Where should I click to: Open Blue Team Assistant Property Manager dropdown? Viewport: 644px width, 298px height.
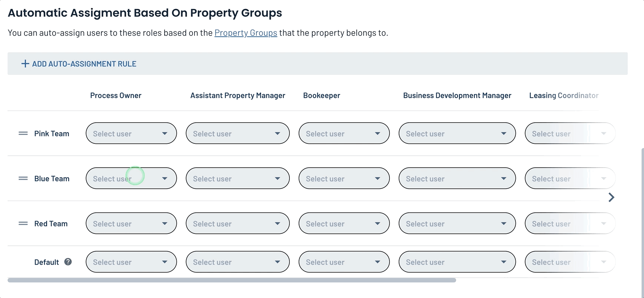237,179
